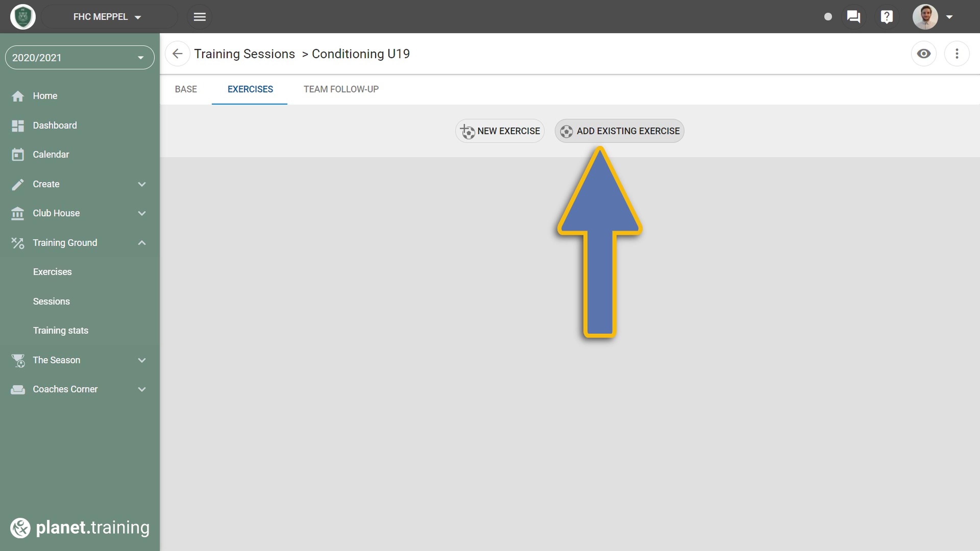
Task: Open Exercises under Training Ground
Action: pos(52,272)
